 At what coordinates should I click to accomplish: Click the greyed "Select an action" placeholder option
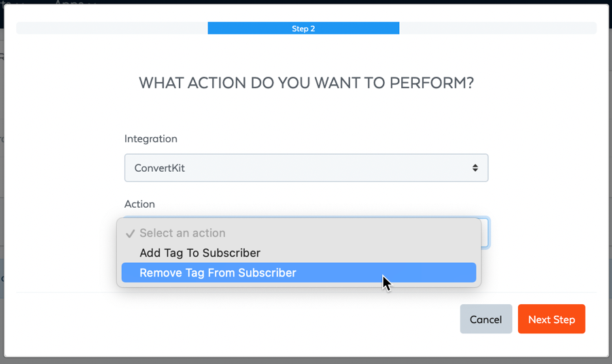click(182, 233)
